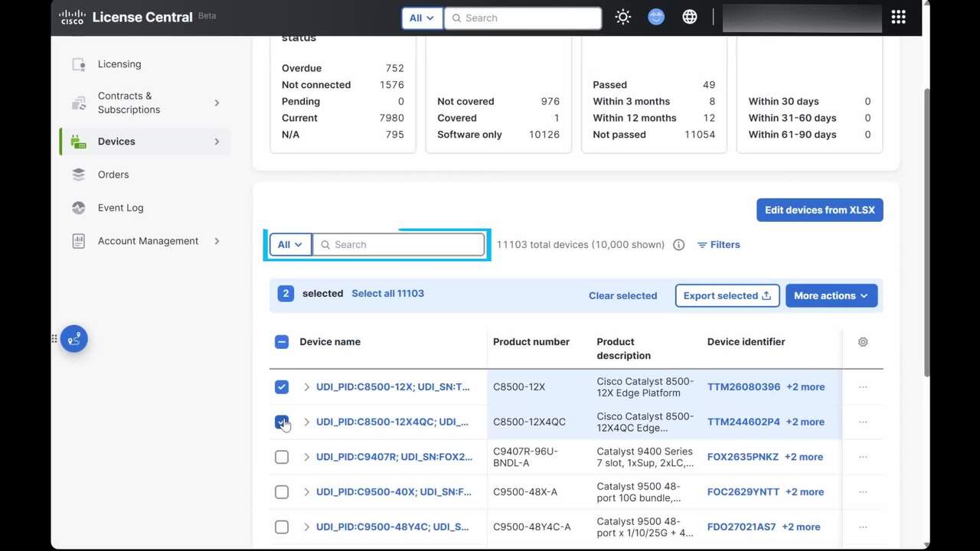Expand Contracts & Subscriptions submenu arrow
The height and width of the screenshot is (551, 980).
(x=217, y=103)
